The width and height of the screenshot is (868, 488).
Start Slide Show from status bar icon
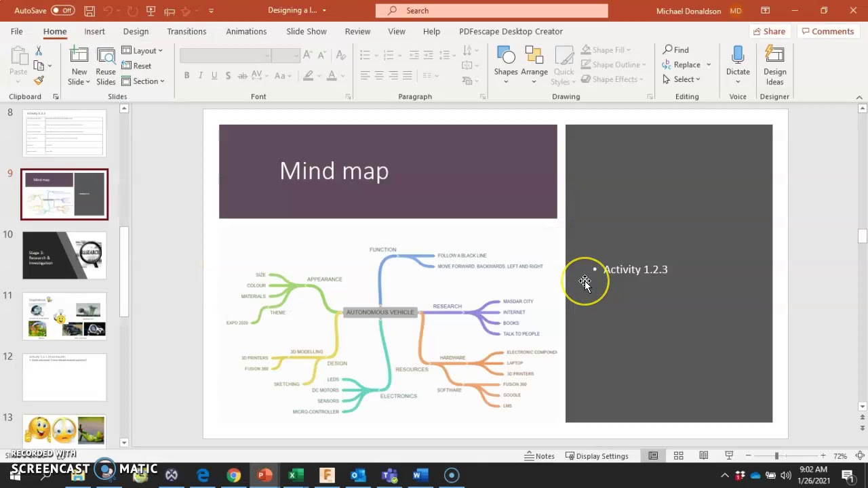click(729, 456)
